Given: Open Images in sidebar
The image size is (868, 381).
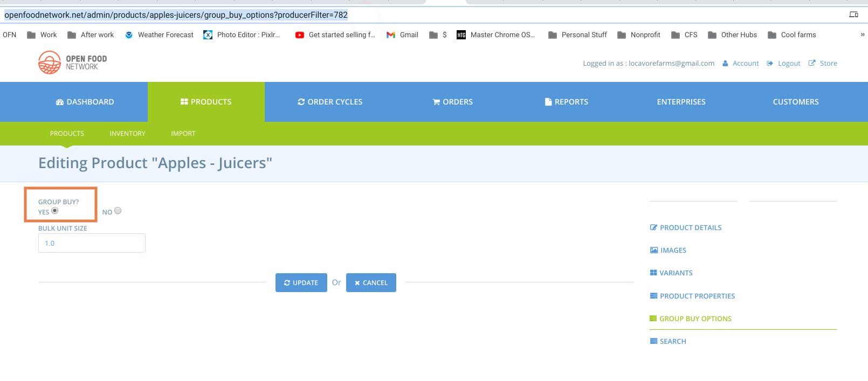Looking at the screenshot, I should (x=668, y=251).
